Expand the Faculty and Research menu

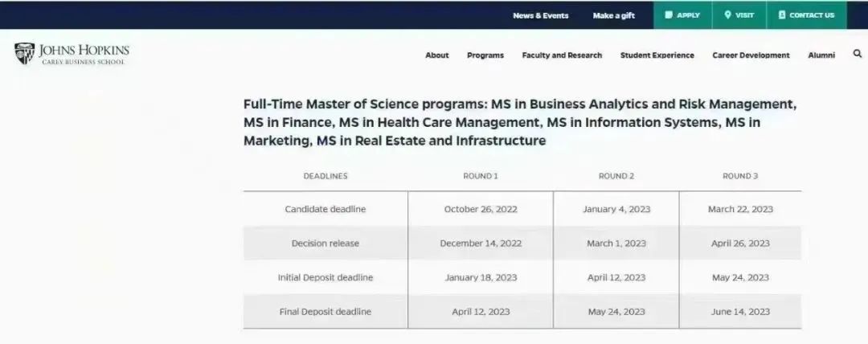(562, 55)
